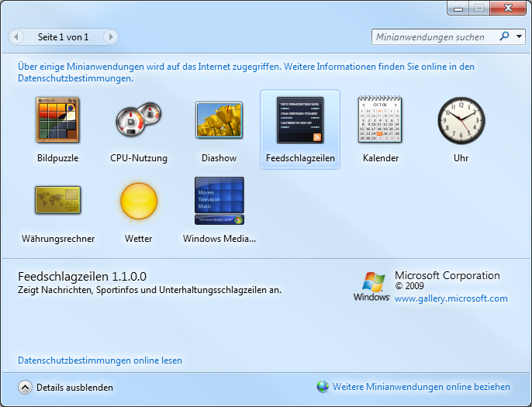532x407 pixels.
Task: Click the Seite 1 von 1 page indicator
Action: click(x=63, y=37)
